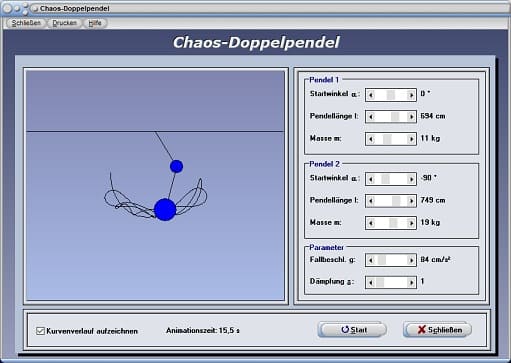Decrease Pendel 1 Startwinkel with left arrow
The width and height of the screenshot is (511, 363).
371,95
